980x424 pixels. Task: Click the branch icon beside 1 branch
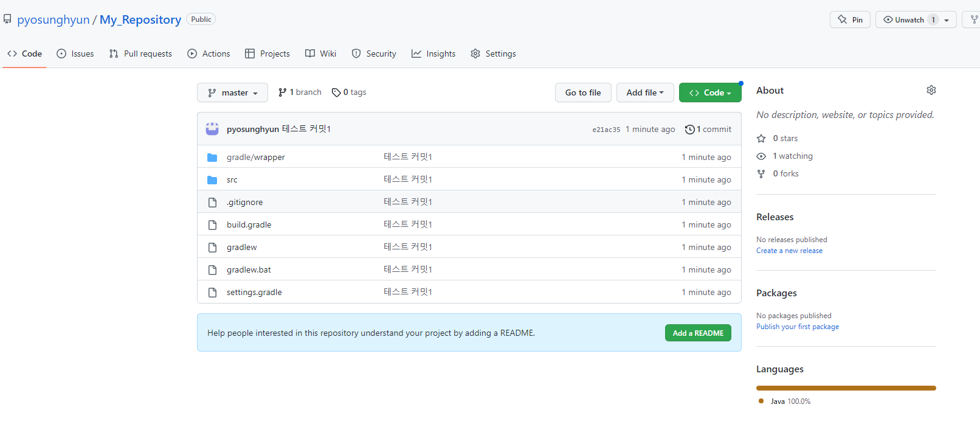click(x=283, y=92)
